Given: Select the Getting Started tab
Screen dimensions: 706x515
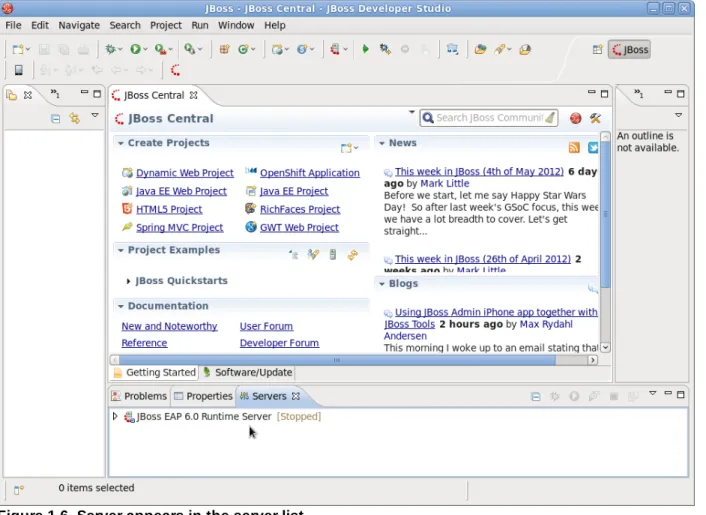Looking at the screenshot, I should tap(154, 373).
